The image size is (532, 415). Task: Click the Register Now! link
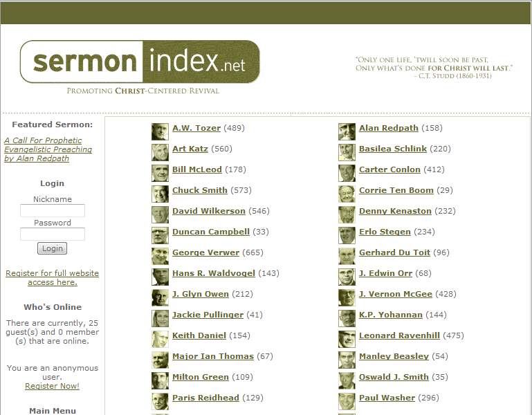tap(53, 386)
